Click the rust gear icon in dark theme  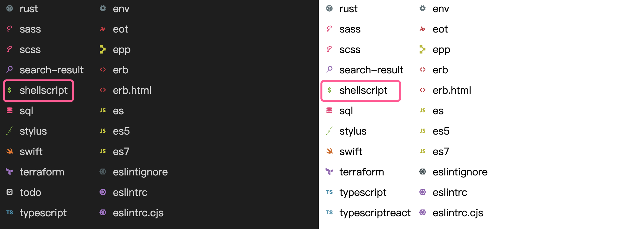(10, 8)
